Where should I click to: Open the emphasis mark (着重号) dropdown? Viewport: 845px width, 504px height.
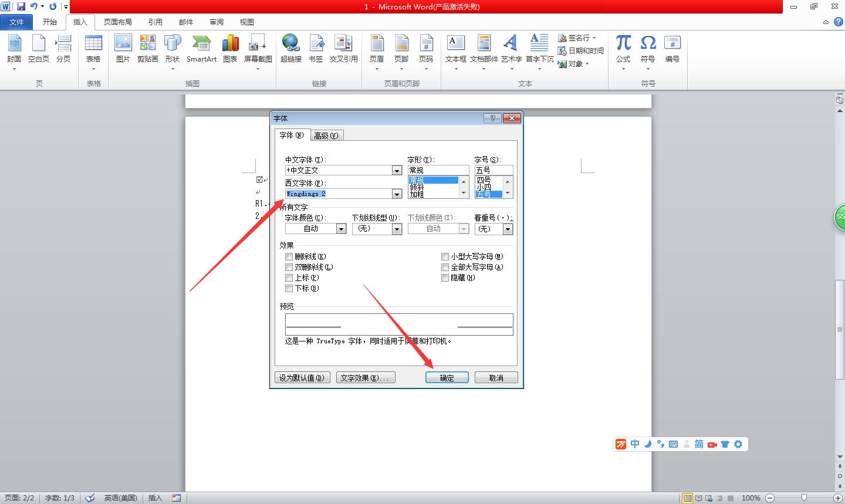point(508,229)
